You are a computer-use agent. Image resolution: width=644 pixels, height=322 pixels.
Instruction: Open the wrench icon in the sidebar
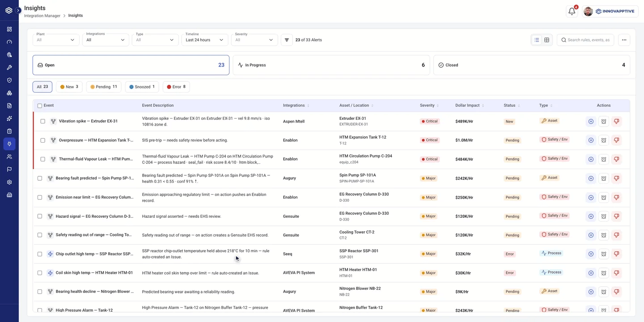[x=9, y=68]
